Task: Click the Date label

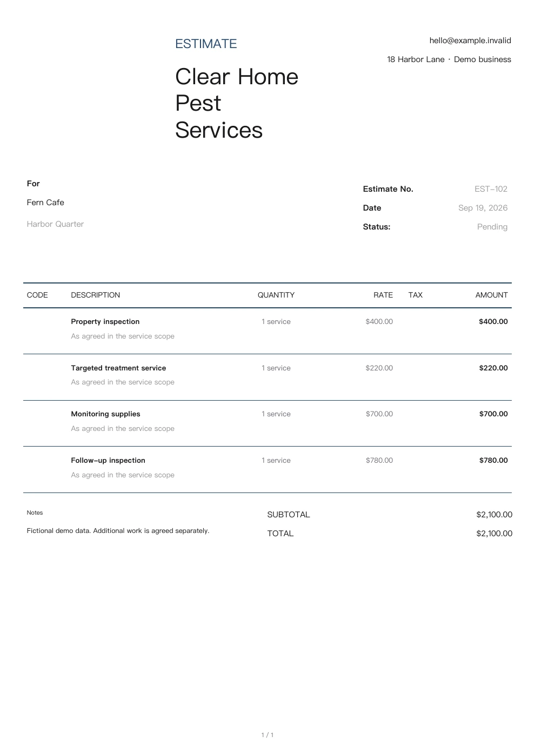Action: coord(372,208)
